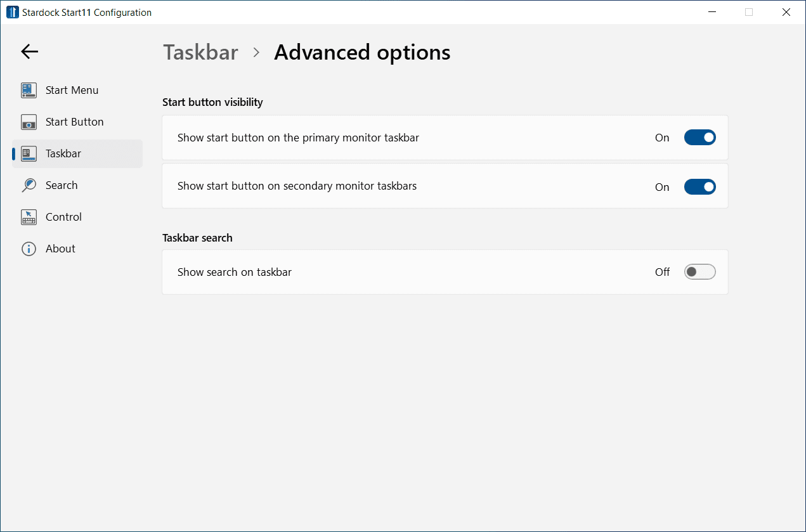Click the Taskbar sidebar icon
Screen dimensions: 806x532
(x=29, y=153)
